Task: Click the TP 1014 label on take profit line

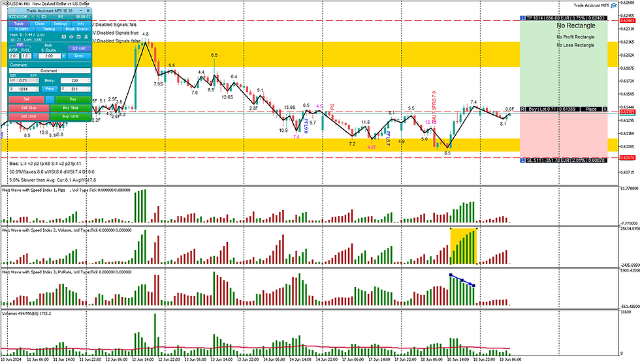Action: coord(566,18)
